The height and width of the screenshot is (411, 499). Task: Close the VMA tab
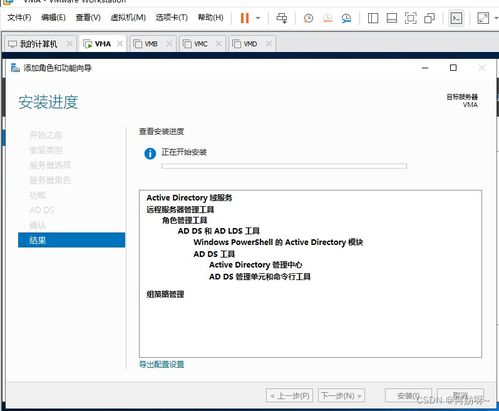point(120,44)
